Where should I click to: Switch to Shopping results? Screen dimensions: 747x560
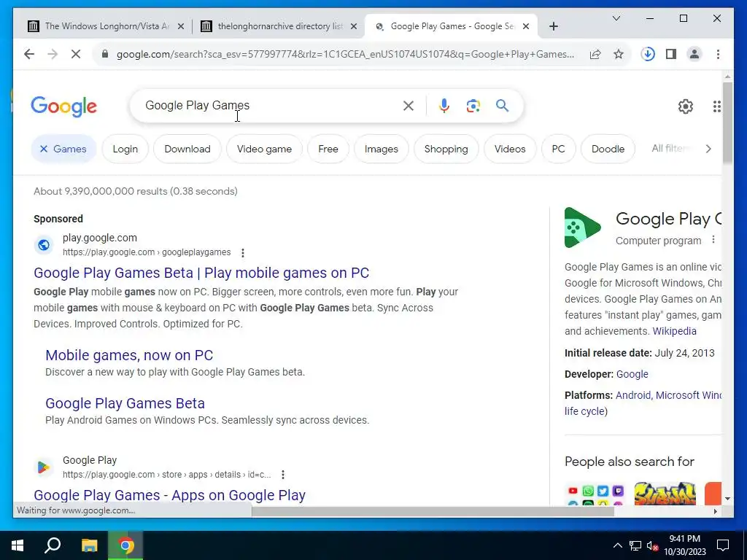446,149
